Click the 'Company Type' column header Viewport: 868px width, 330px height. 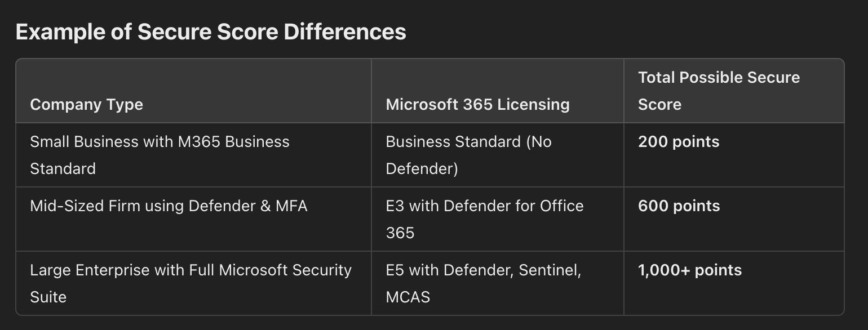86,105
